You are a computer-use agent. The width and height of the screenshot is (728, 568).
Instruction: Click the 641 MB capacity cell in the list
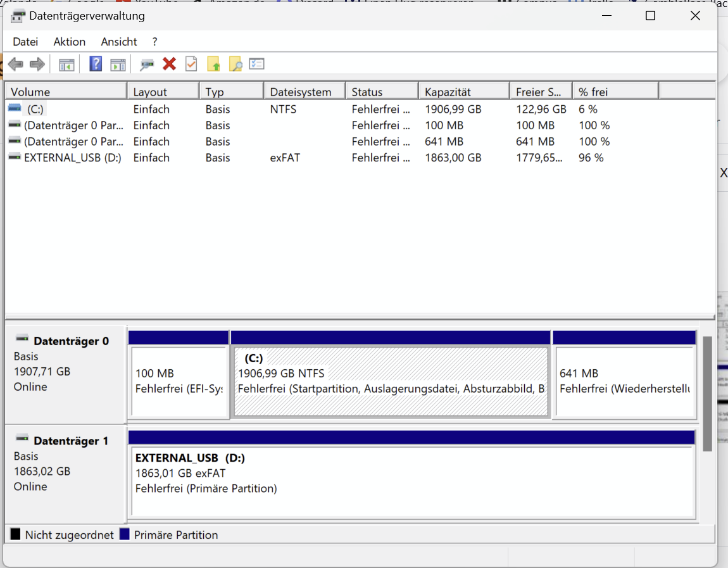[444, 142]
